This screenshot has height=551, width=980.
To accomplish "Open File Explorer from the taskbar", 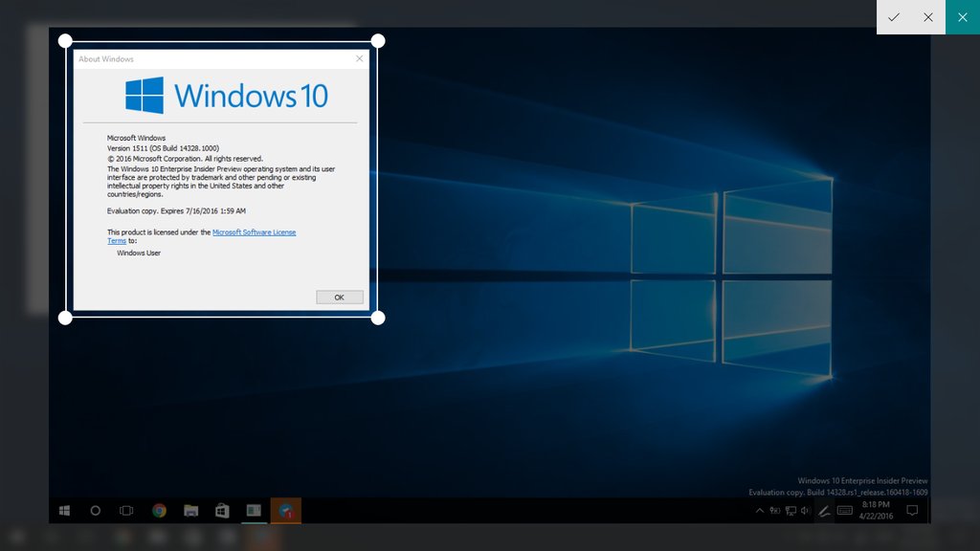I will coord(190,511).
